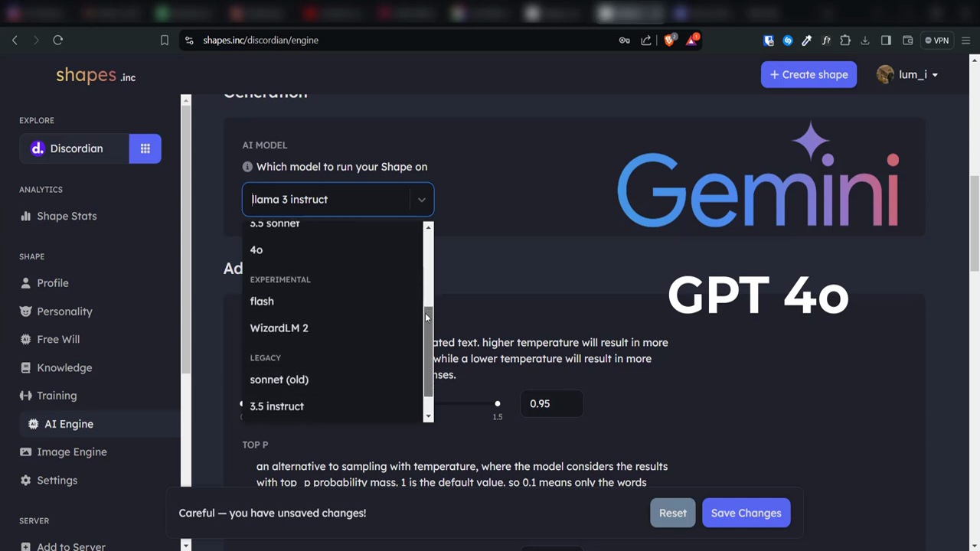The height and width of the screenshot is (551, 980).
Task: Choose the flash experimental model
Action: (x=333, y=302)
